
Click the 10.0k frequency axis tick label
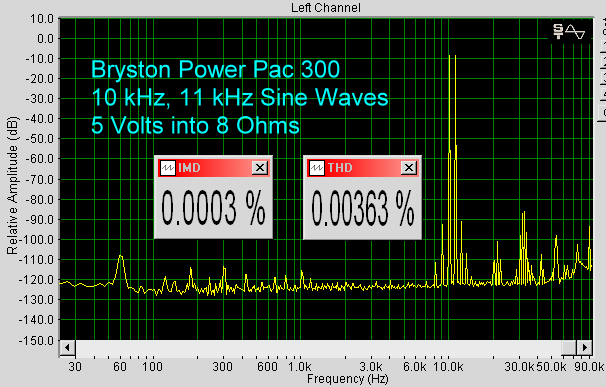click(448, 367)
